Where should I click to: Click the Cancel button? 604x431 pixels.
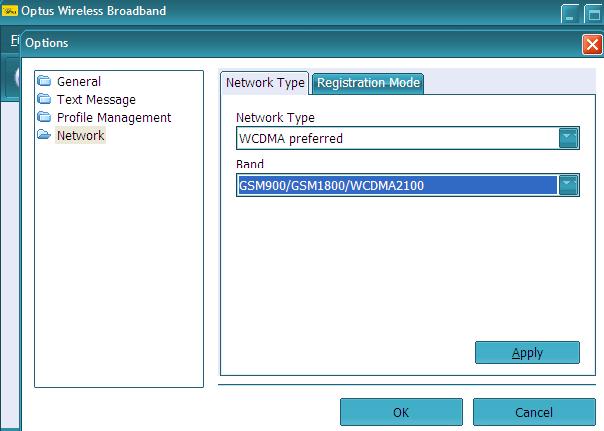[x=534, y=412]
